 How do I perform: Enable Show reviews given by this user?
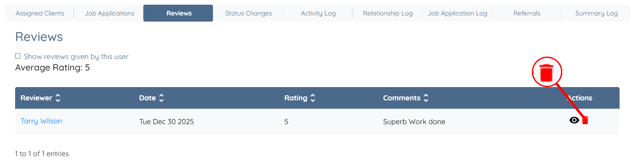[18, 56]
